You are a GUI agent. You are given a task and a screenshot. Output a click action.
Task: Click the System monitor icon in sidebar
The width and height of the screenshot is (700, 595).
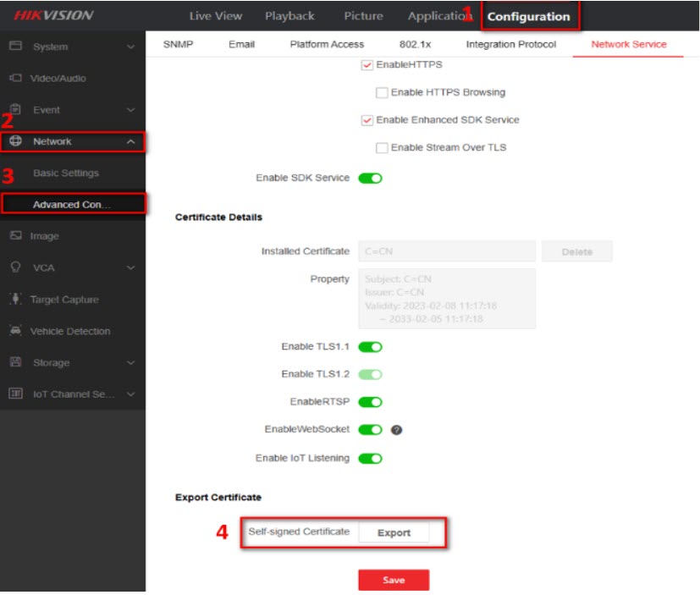coord(15,47)
